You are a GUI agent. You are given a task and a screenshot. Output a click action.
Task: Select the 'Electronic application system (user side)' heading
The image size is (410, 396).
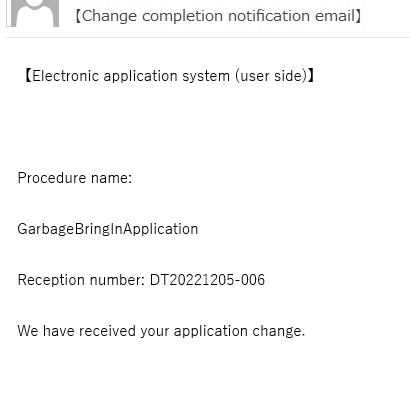(170, 76)
